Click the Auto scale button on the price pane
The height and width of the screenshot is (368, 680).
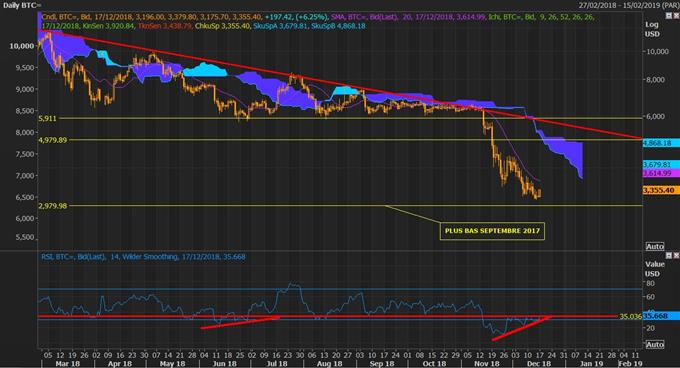(x=654, y=246)
